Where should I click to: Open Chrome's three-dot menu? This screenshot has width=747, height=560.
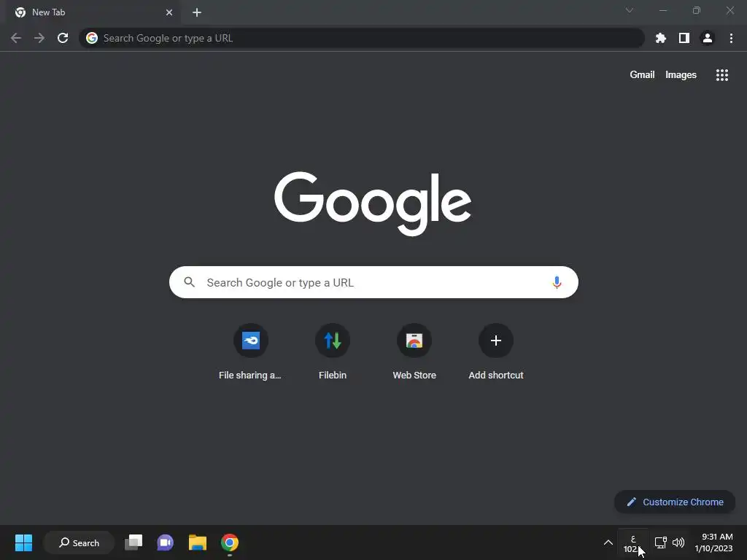[x=731, y=38]
